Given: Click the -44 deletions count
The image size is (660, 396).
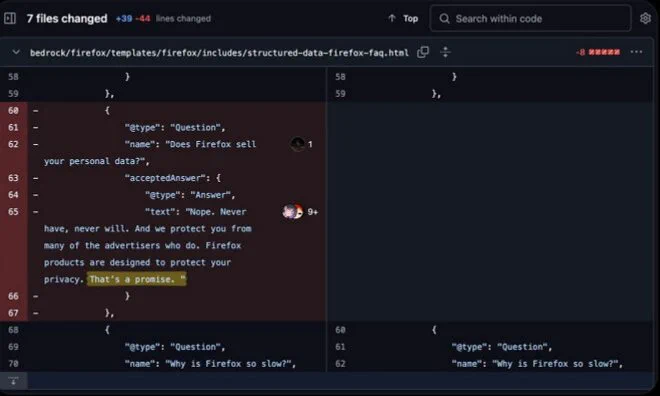Looking at the screenshot, I should point(143,19).
